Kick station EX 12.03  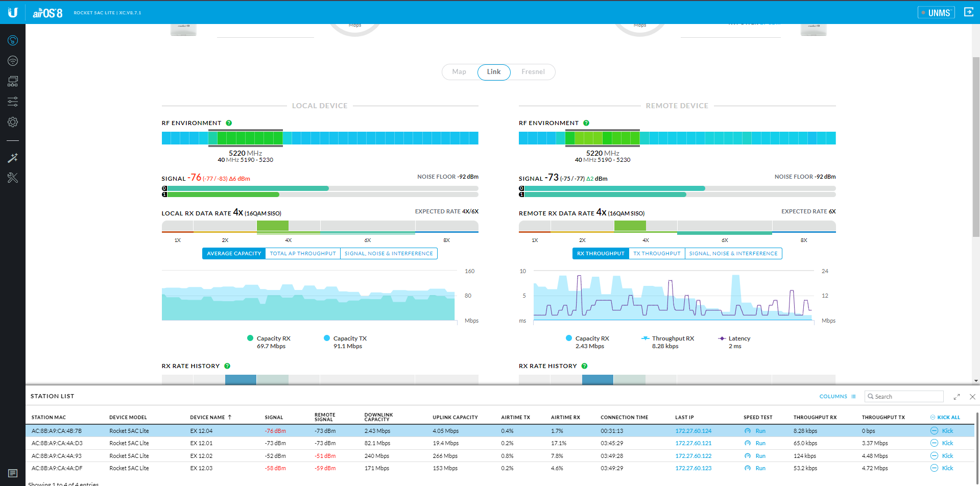(x=942, y=468)
